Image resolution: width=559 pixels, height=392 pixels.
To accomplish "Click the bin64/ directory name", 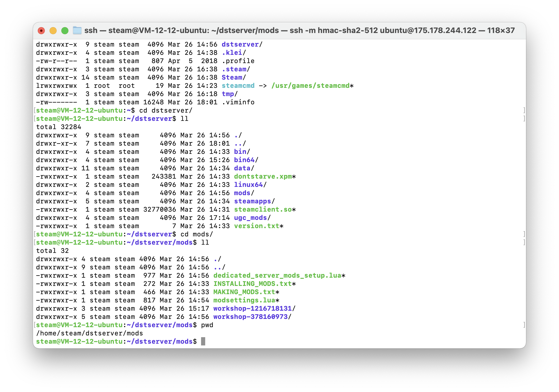I will point(246,160).
